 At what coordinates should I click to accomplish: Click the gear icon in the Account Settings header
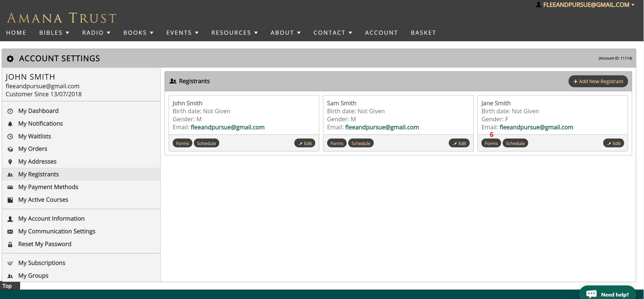[10, 58]
